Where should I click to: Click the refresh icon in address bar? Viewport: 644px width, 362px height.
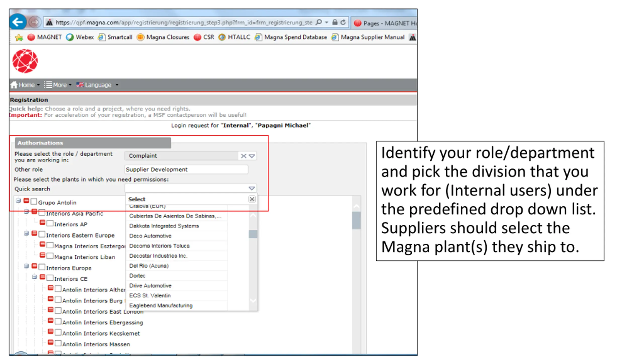point(343,22)
